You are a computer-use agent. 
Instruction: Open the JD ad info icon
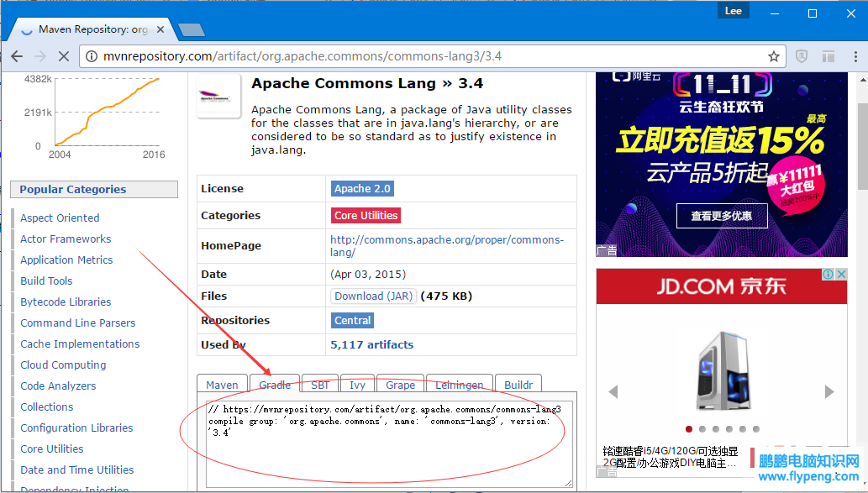[x=829, y=274]
